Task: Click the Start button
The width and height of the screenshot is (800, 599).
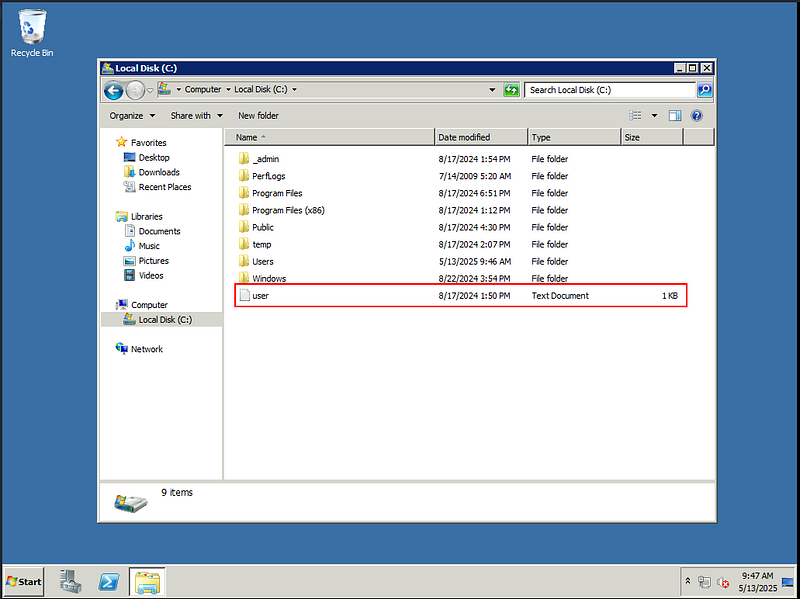Action: coord(25,581)
